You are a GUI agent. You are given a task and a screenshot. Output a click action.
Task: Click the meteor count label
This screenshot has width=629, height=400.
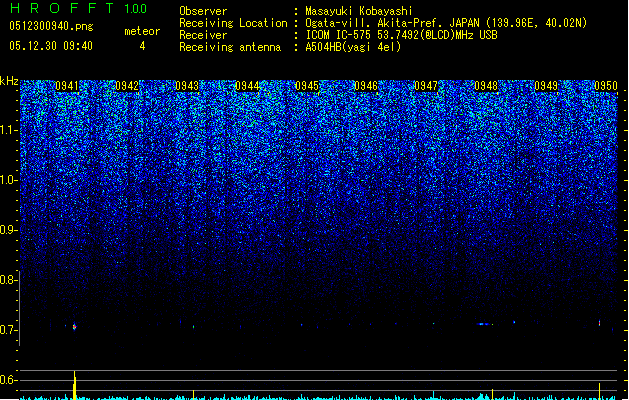point(142,31)
